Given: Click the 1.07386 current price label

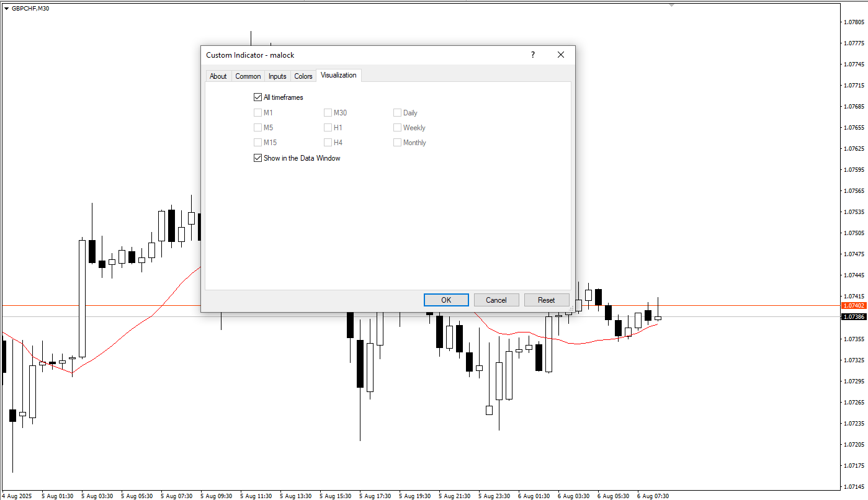Looking at the screenshot, I should click(x=854, y=316).
